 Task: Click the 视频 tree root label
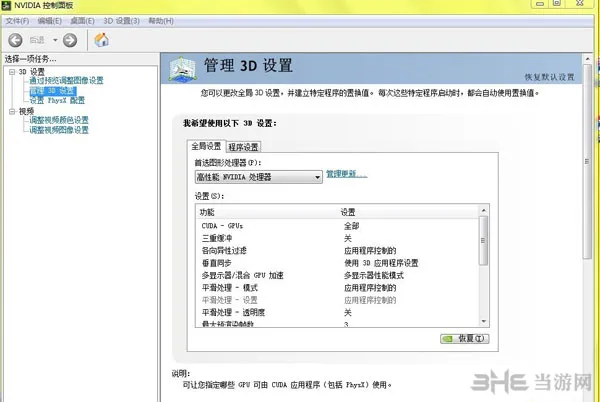26,111
